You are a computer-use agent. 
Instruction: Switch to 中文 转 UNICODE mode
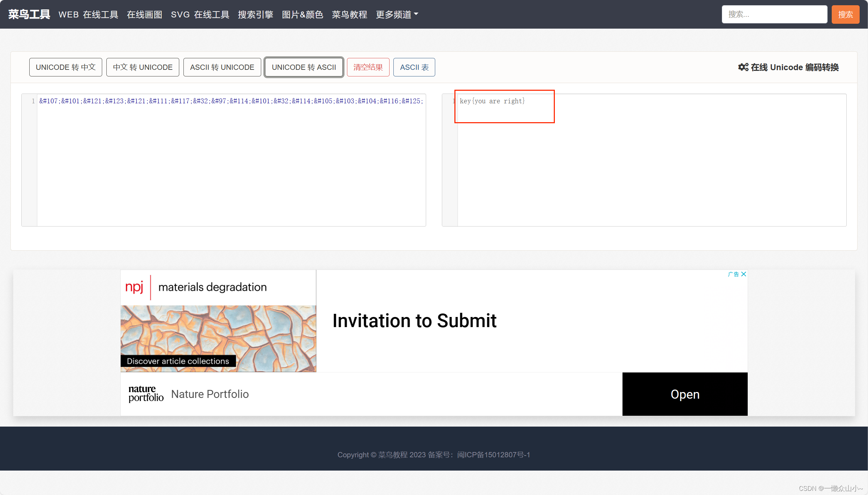pos(142,67)
